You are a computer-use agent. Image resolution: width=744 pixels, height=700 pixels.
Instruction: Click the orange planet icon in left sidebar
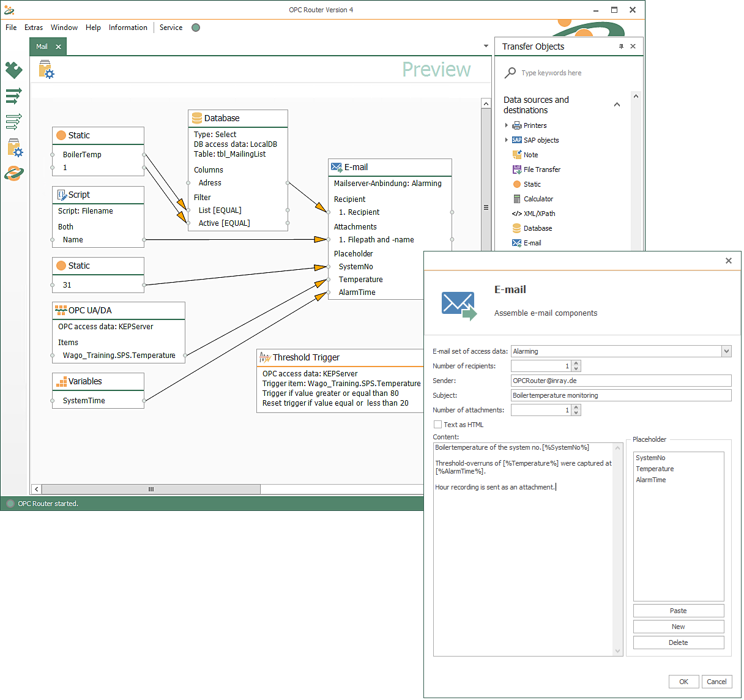pyautogui.click(x=13, y=174)
